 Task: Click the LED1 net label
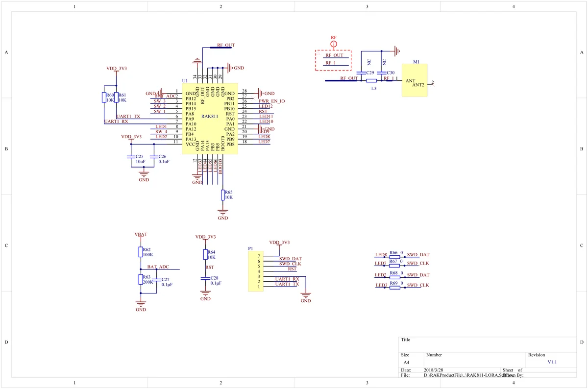coord(161,126)
